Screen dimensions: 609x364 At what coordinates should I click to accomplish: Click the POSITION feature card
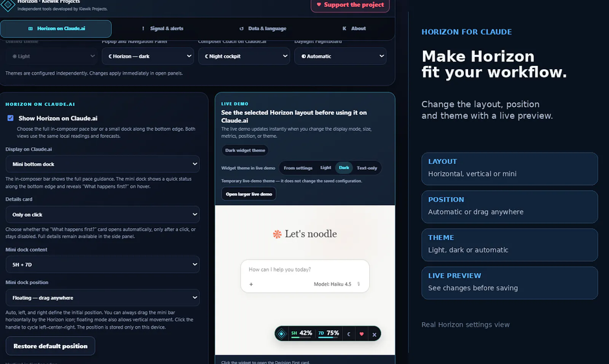pyautogui.click(x=510, y=207)
